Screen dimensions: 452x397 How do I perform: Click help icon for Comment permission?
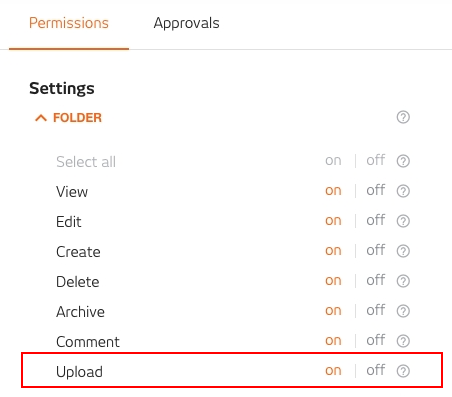[x=403, y=341]
